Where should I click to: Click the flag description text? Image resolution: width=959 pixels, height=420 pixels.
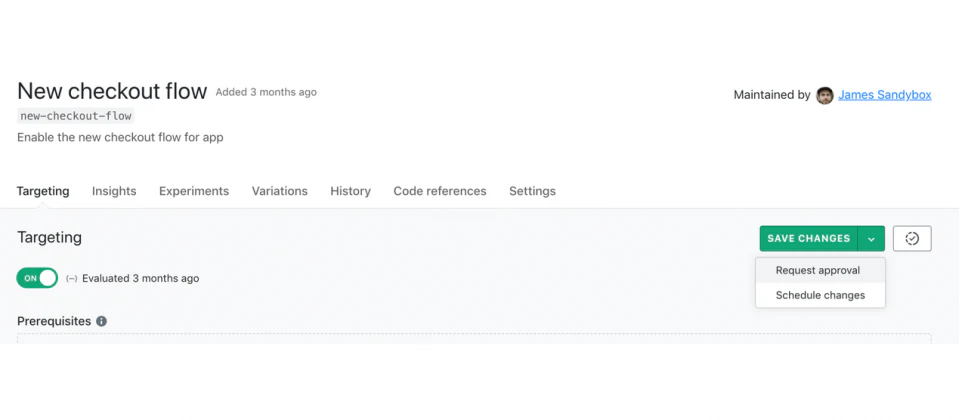pyautogui.click(x=120, y=137)
